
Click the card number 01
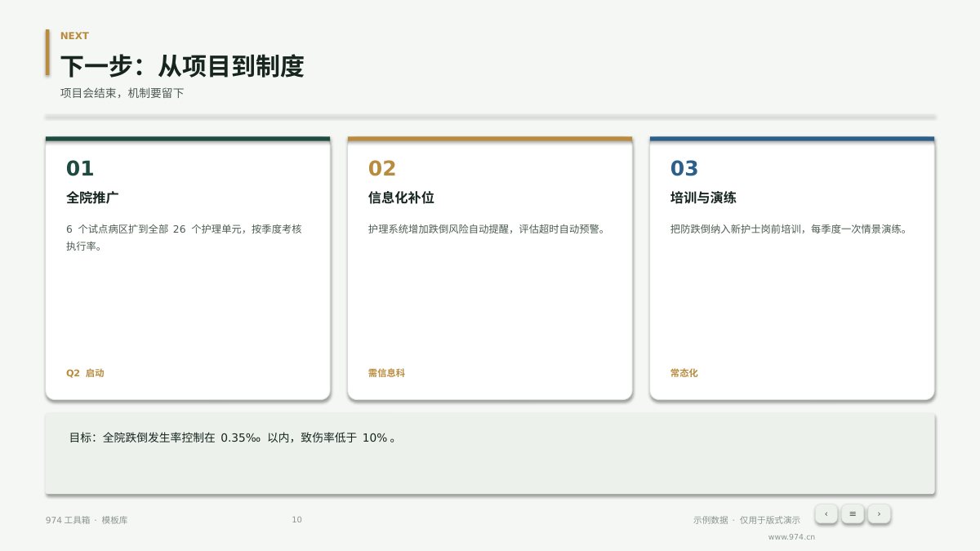point(80,169)
